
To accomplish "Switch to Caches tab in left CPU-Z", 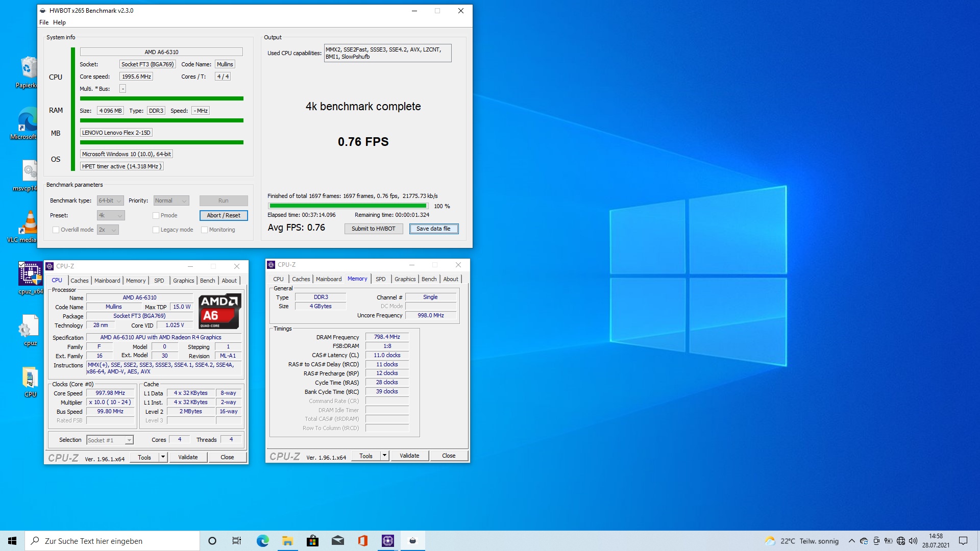I will (79, 281).
